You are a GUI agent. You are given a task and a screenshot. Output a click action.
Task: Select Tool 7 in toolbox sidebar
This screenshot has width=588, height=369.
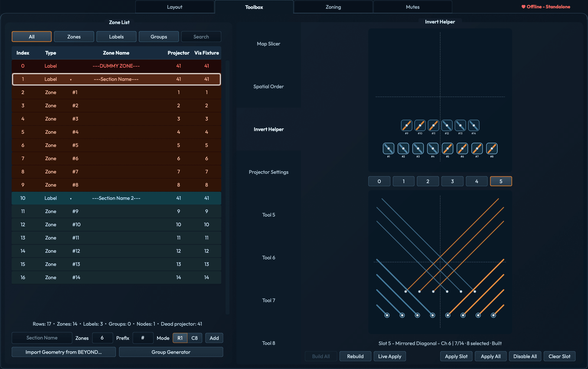coord(269,300)
